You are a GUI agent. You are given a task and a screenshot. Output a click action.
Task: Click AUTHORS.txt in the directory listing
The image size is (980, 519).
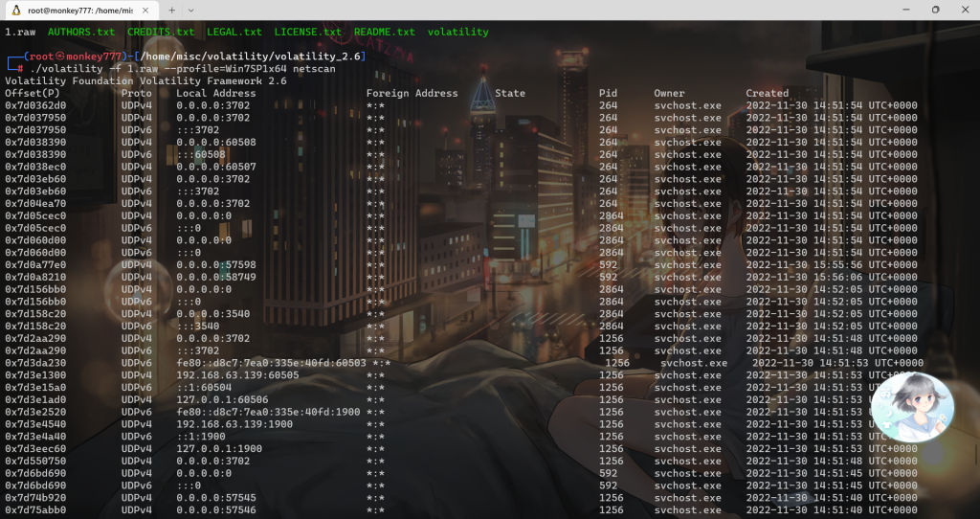(x=80, y=32)
